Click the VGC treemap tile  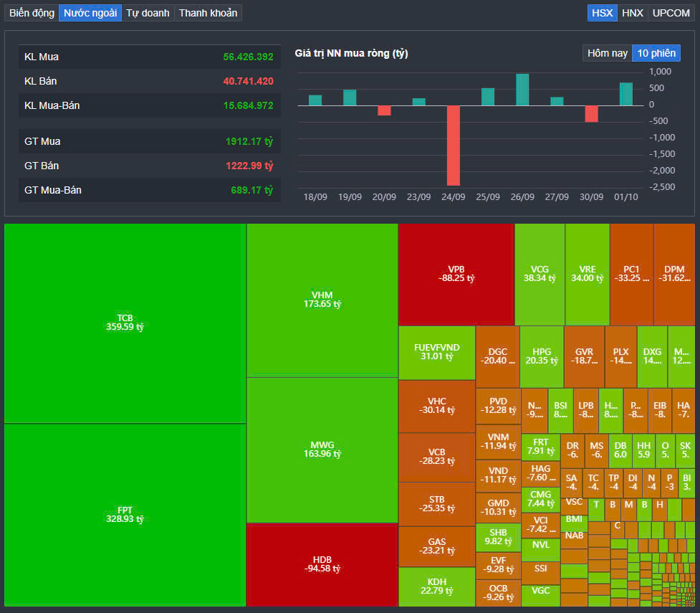(541, 596)
